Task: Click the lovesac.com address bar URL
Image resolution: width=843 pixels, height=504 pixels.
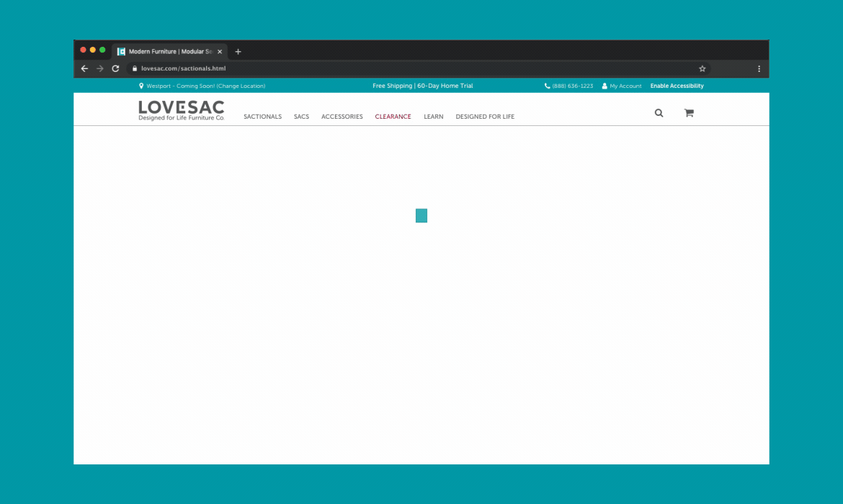Action: (x=183, y=69)
